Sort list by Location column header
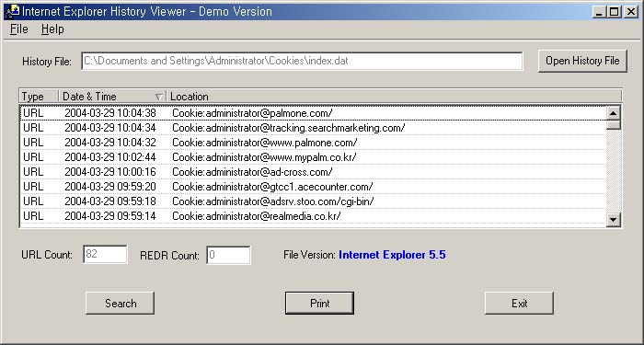Image resolution: width=644 pixels, height=345 pixels. pyautogui.click(x=395, y=97)
